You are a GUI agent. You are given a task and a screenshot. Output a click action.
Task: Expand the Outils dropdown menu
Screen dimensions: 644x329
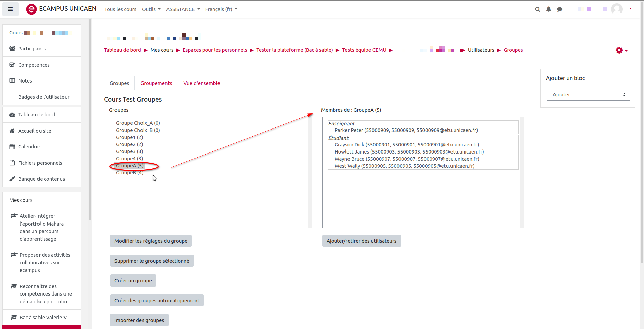pyautogui.click(x=151, y=9)
